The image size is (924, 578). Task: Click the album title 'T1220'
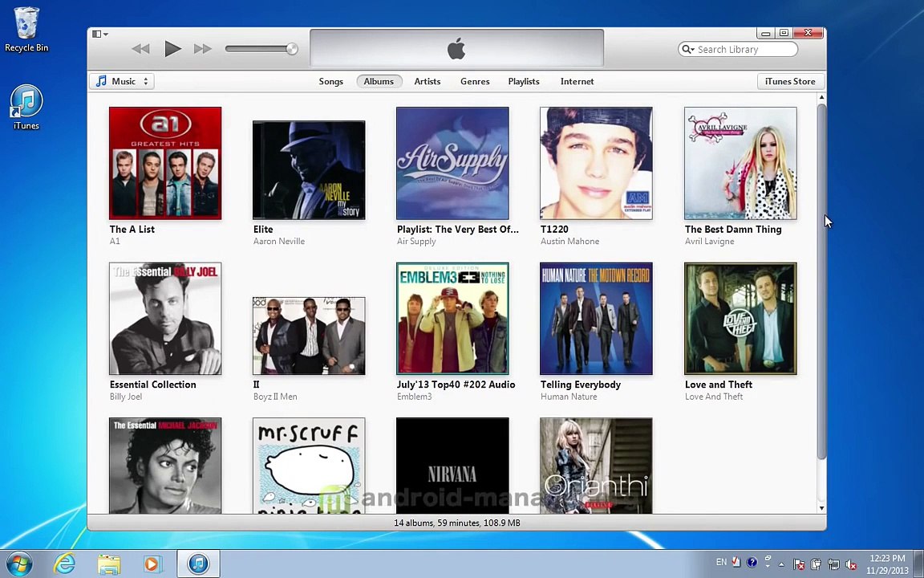554,230
